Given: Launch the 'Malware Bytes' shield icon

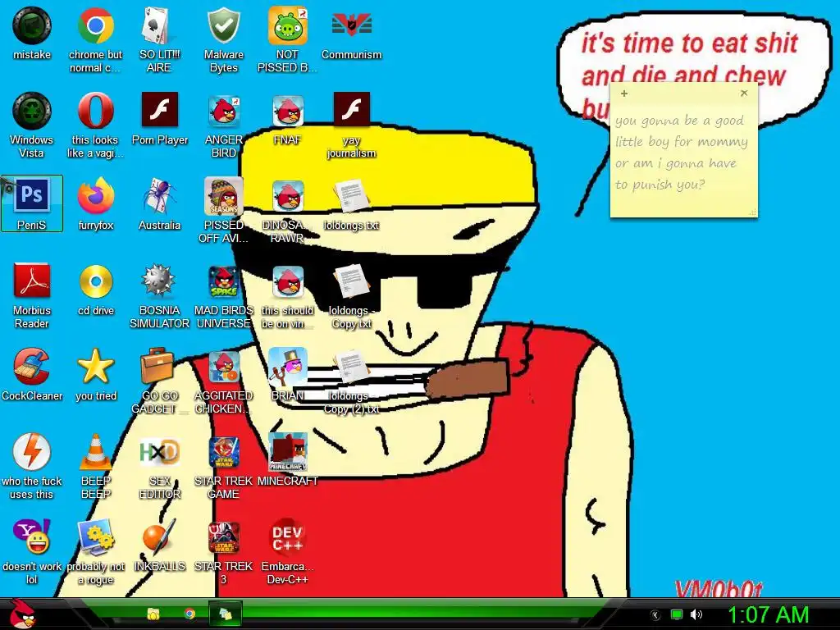Looking at the screenshot, I should tap(223, 39).
